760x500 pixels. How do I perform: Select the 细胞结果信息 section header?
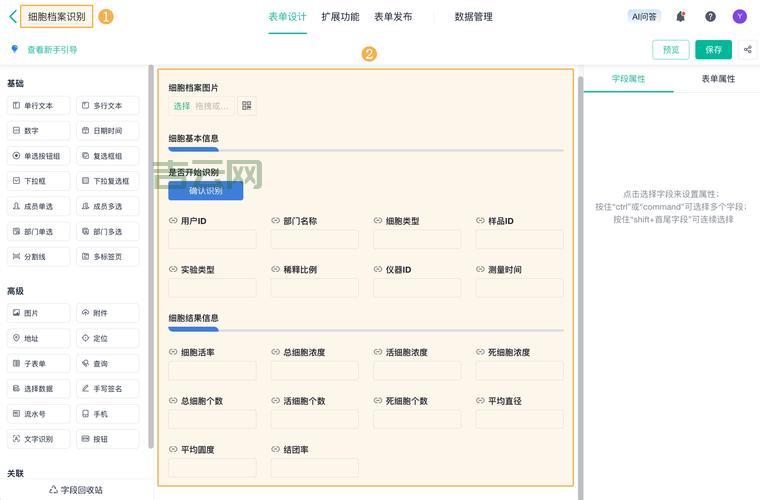tap(193, 318)
